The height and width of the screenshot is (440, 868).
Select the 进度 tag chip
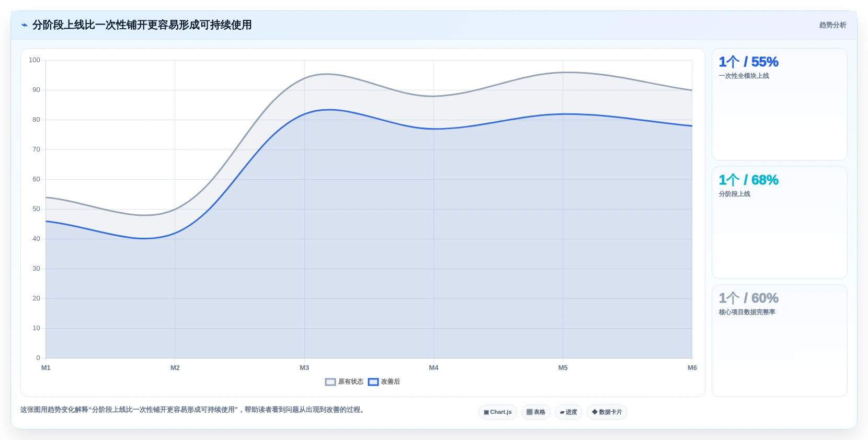568,412
